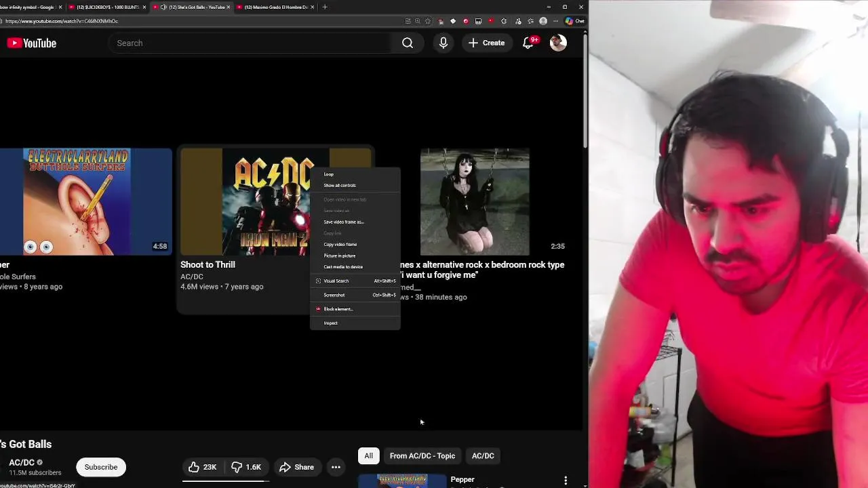Click the search magnifier button
Screen dimensions: 868x488
pos(408,43)
